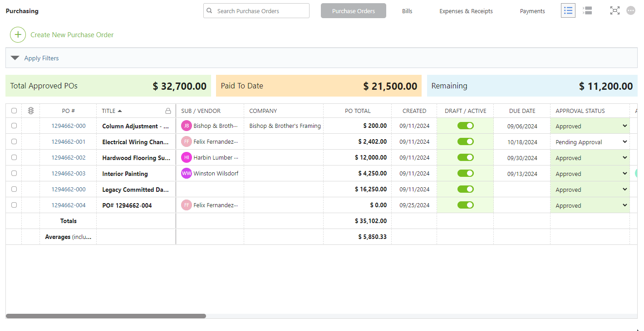Click the fullscreen expand icon

tap(615, 10)
